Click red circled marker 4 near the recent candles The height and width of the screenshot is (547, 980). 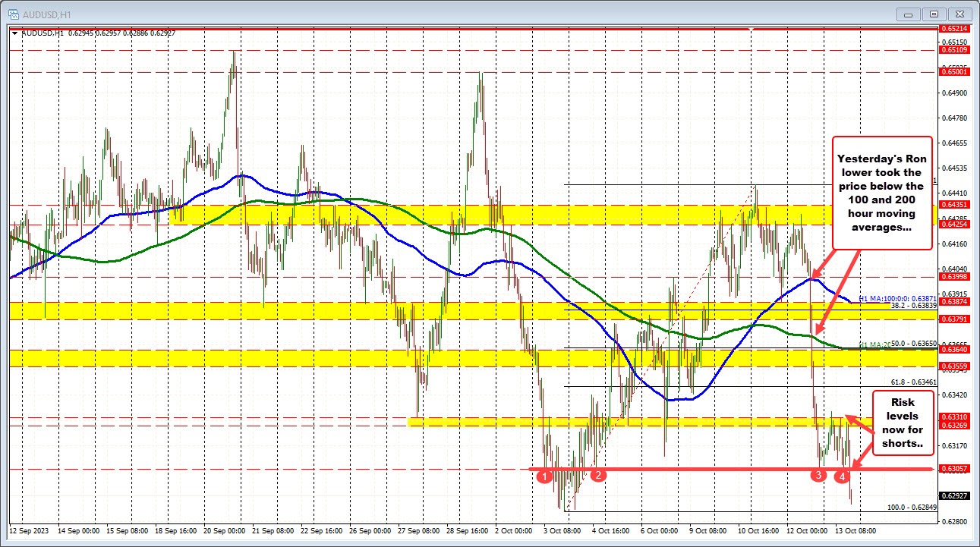click(841, 477)
